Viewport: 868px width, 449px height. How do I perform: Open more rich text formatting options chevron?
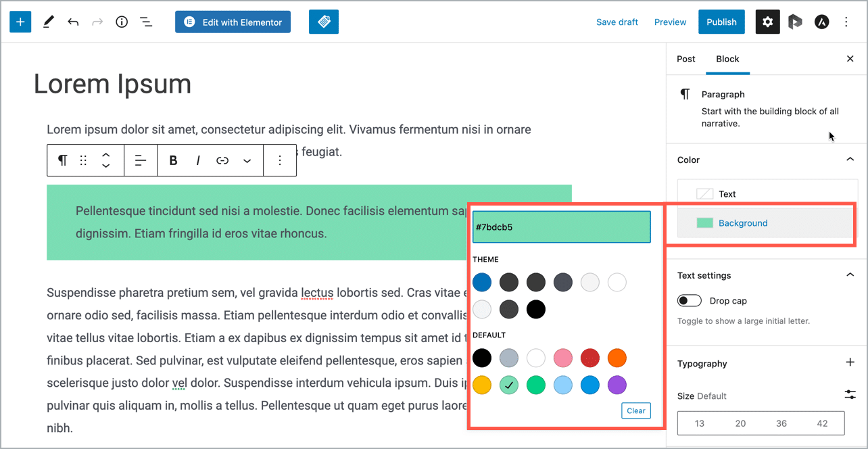[x=247, y=160]
